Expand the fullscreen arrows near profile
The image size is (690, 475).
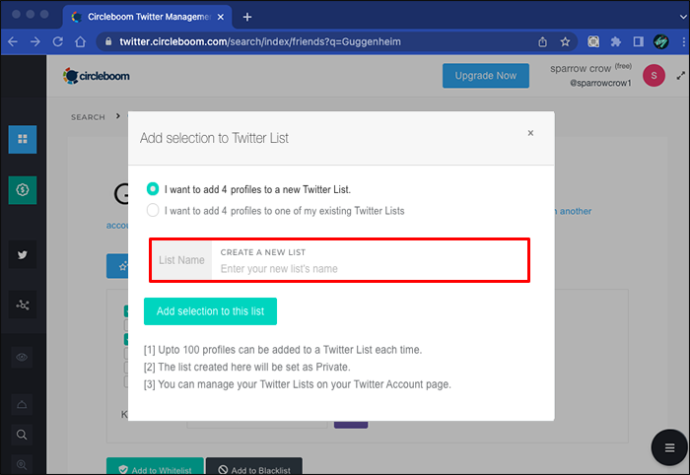click(x=681, y=76)
